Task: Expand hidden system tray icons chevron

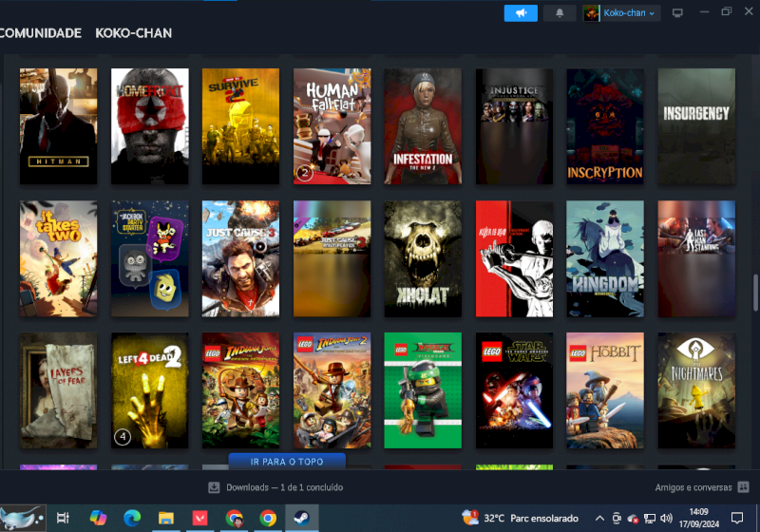Action: 599,519
